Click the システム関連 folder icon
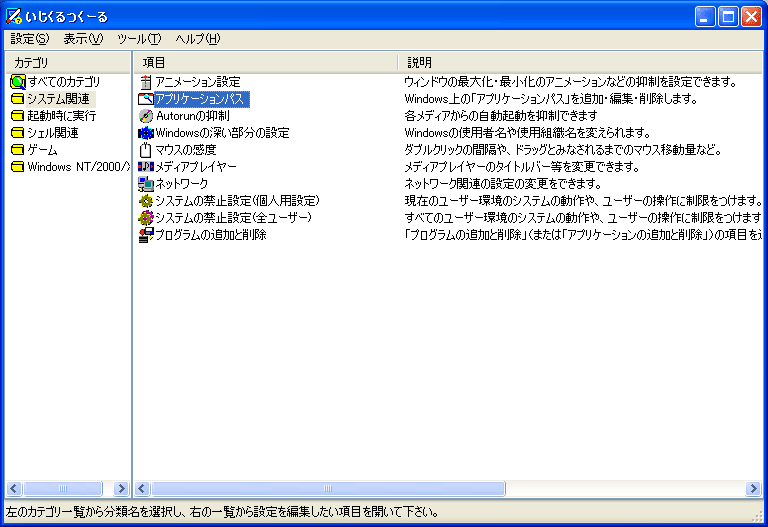This screenshot has width=768, height=527. click(x=18, y=99)
